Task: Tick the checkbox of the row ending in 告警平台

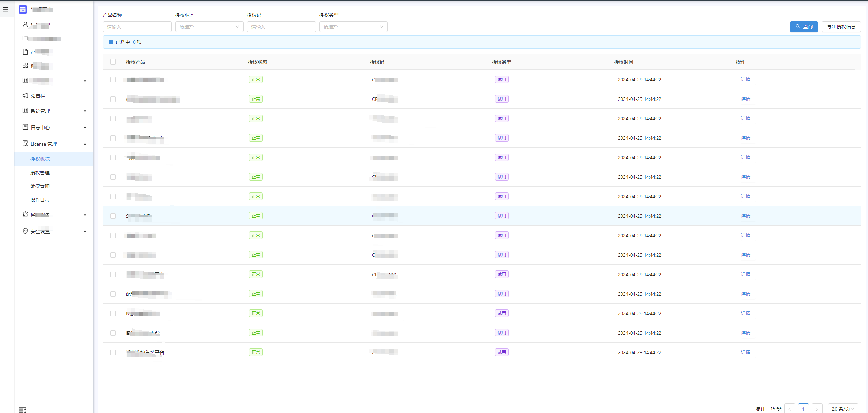Action: click(x=113, y=352)
